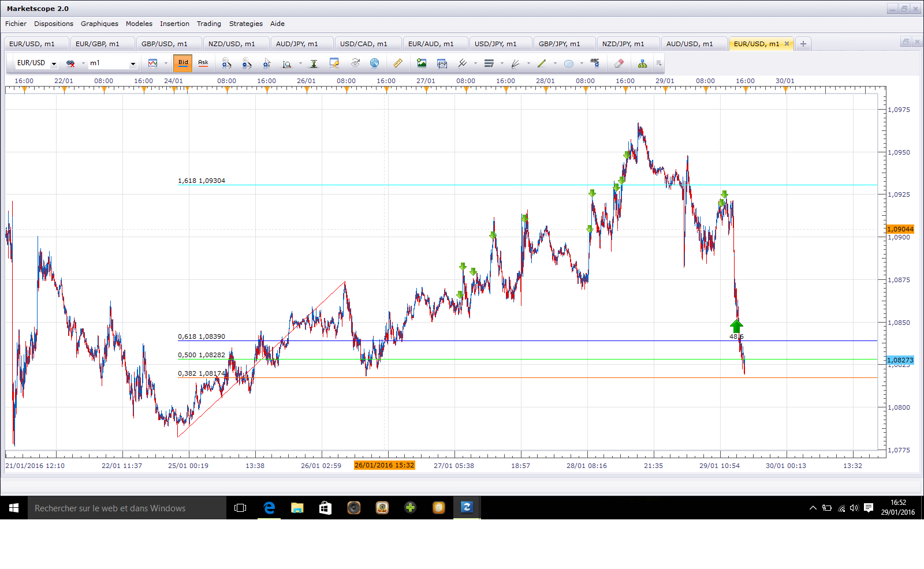Select the green trend line drawing tool

pyautogui.click(x=541, y=63)
